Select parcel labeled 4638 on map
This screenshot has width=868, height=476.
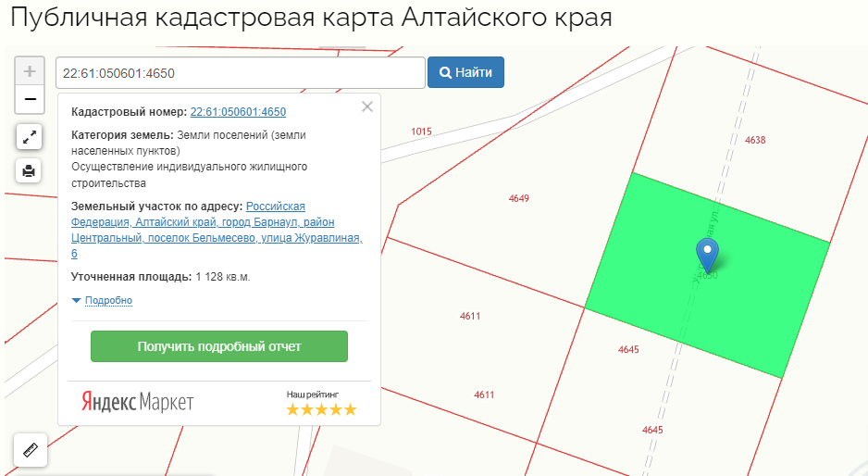[x=755, y=140]
